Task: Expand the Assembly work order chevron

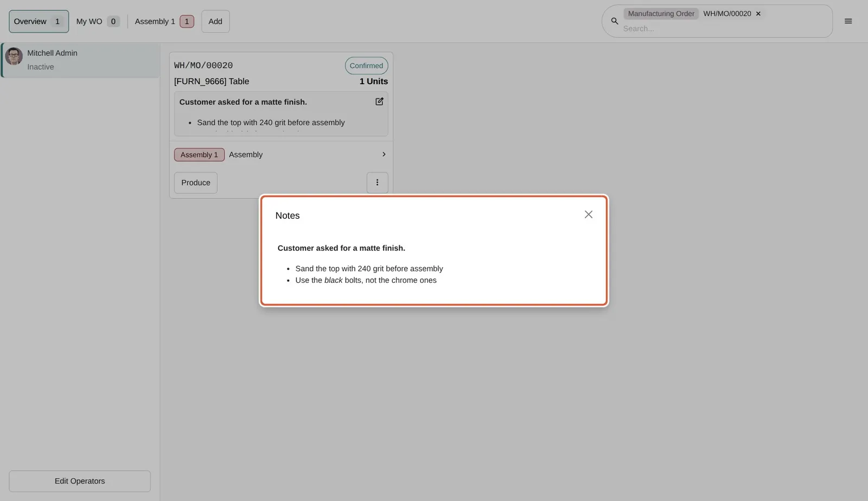Action: 384,154
